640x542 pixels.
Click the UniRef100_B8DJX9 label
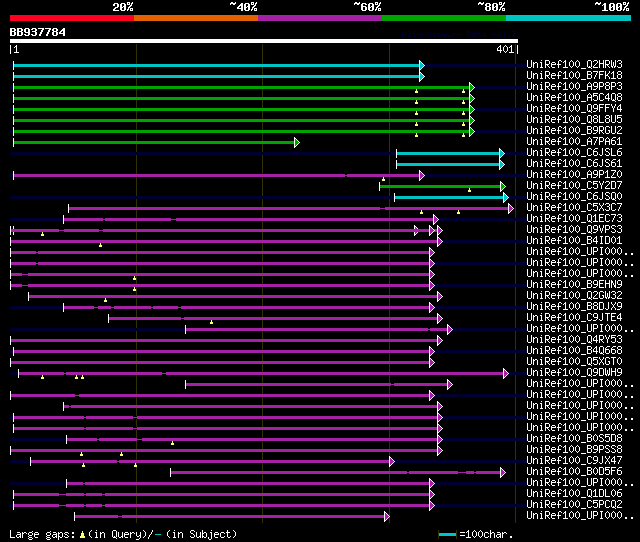(x=574, y=307)
